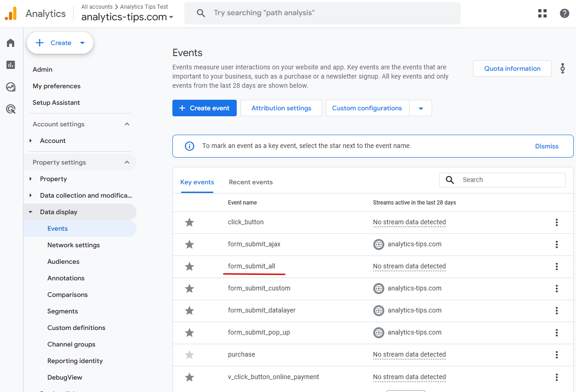Open the Quota information button
Image resolution: width=576 pixels, height=392 pixels.
[512, 68]
